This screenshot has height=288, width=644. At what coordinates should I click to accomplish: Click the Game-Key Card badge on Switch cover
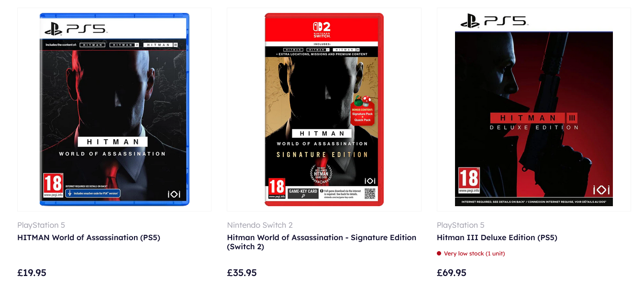pyautogui.click(x=303, y=193)
